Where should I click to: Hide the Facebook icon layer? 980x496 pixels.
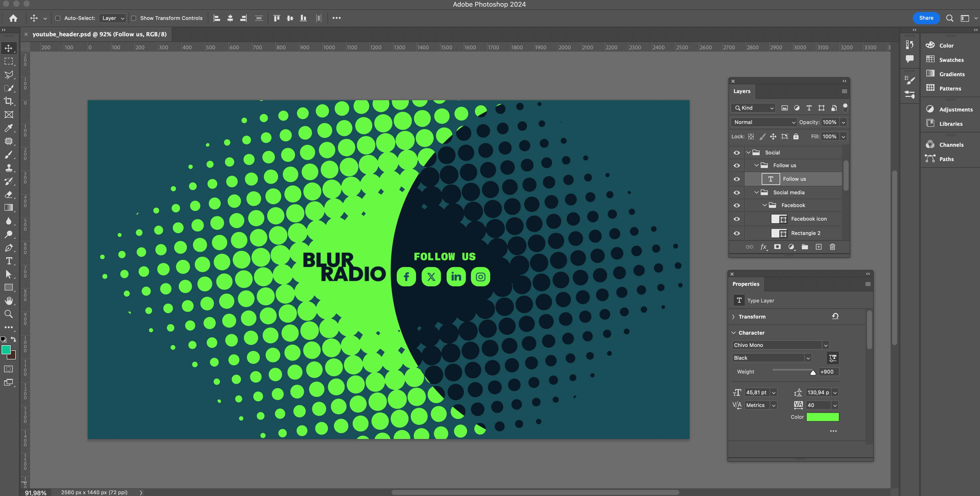click(736, 219)
